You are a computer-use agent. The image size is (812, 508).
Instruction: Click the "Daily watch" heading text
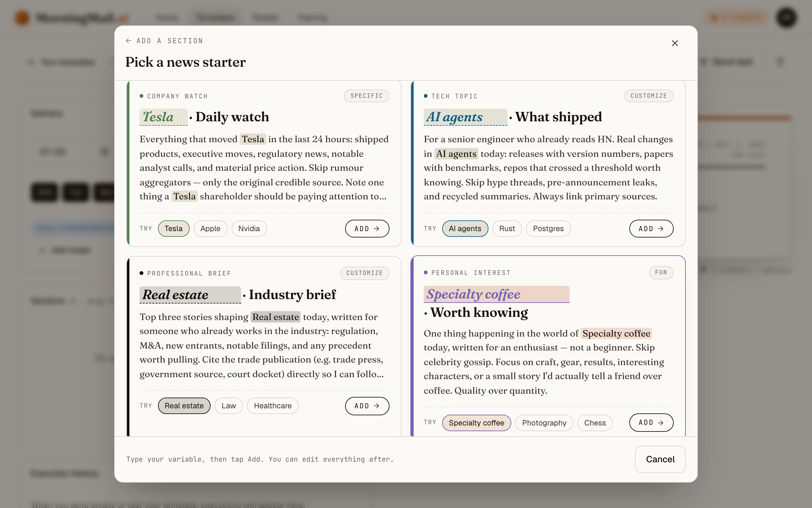tap(232, 117)
